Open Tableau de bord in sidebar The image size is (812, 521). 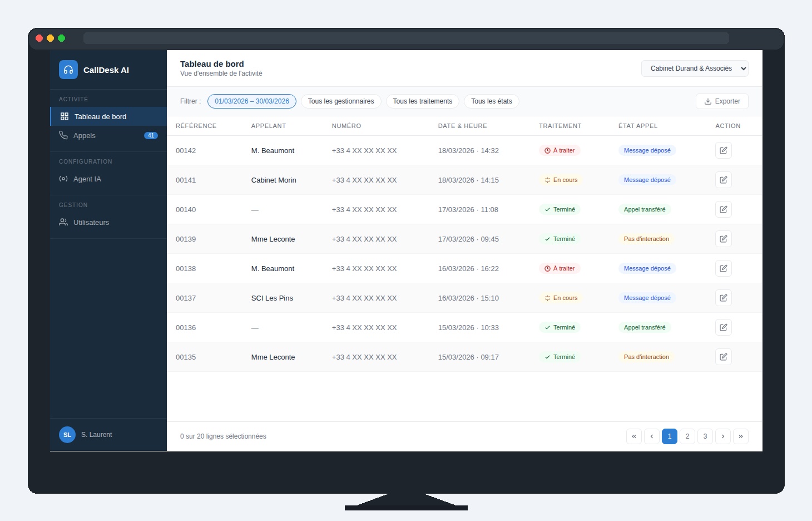point(108,116)
